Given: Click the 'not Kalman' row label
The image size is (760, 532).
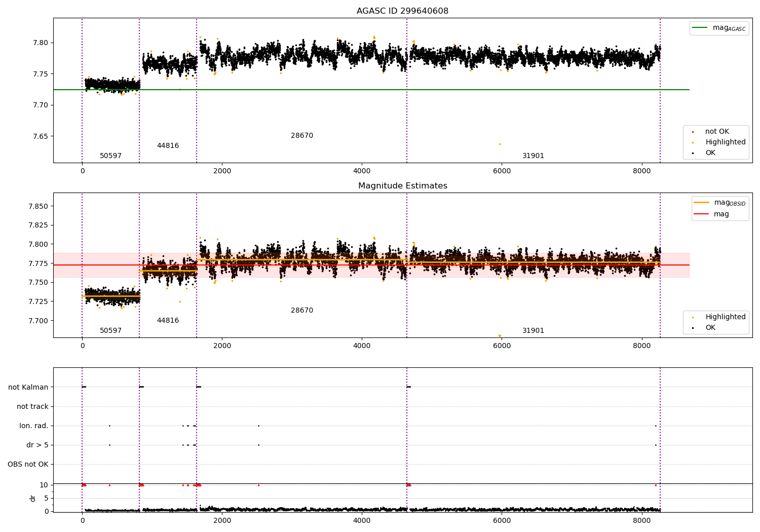Looking at the screenshot, I should tap(28, 387).
